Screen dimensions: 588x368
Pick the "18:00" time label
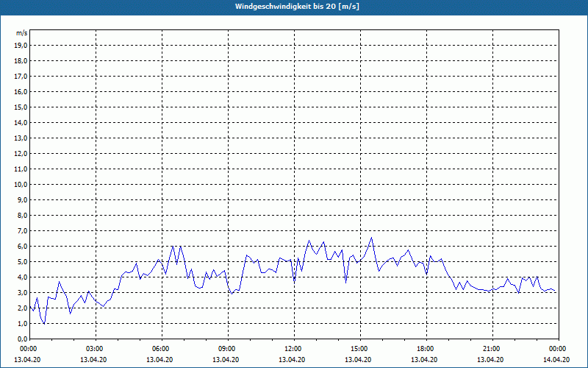426,349
